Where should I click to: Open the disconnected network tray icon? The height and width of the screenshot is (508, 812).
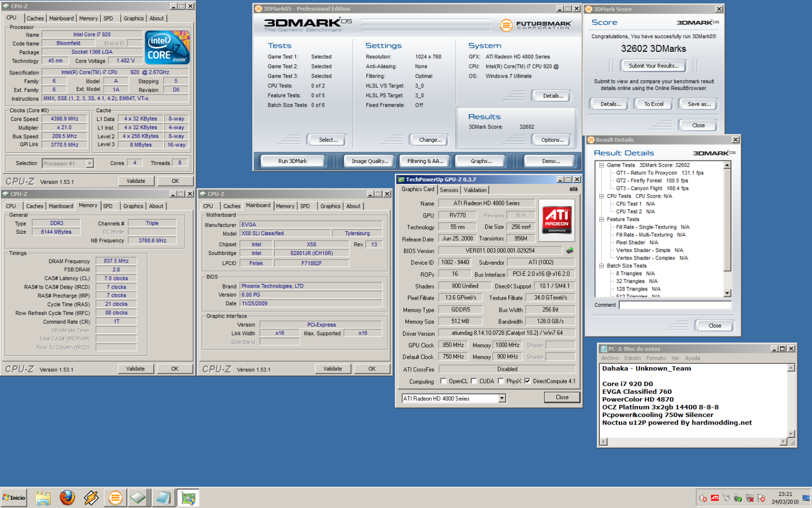(x=750, y=498)
